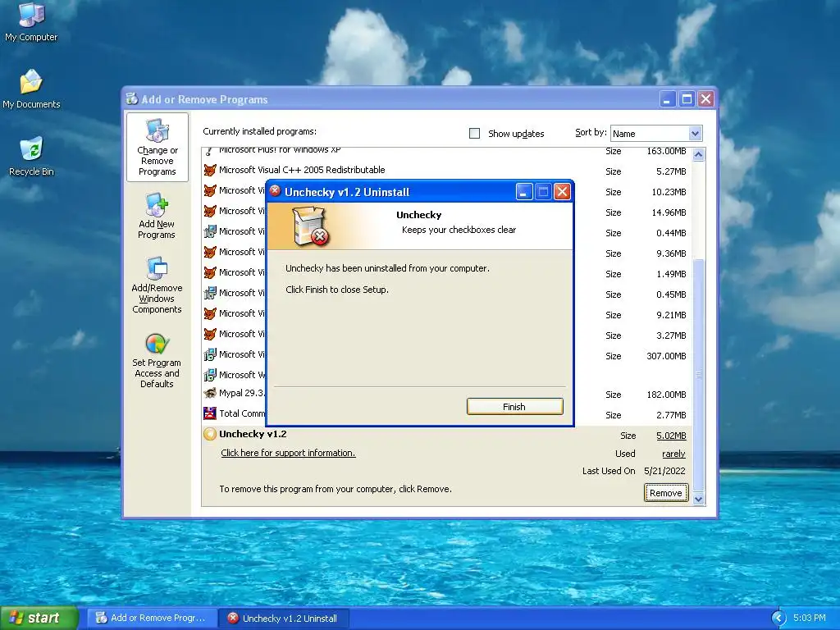Click the installer icon in the 0.45MB row
840x630 pixels.
pyautogui.click(x=210, y=293)
